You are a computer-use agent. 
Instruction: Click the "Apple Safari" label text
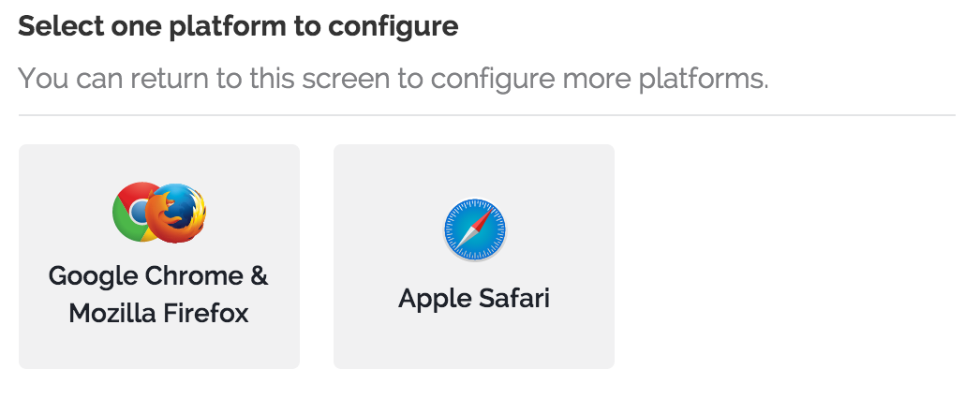[x=474, y=299]
